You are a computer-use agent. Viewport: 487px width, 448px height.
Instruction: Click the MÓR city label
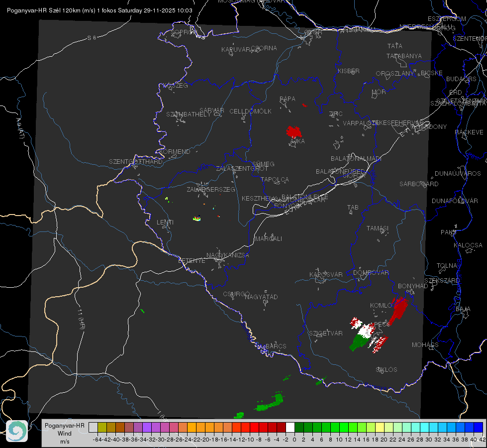[x=379, y=92]
